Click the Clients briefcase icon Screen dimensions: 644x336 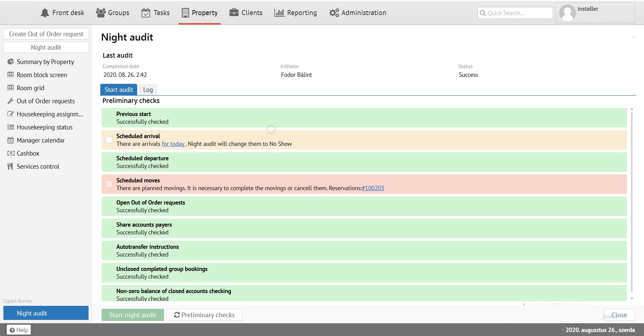coord(234,13)
